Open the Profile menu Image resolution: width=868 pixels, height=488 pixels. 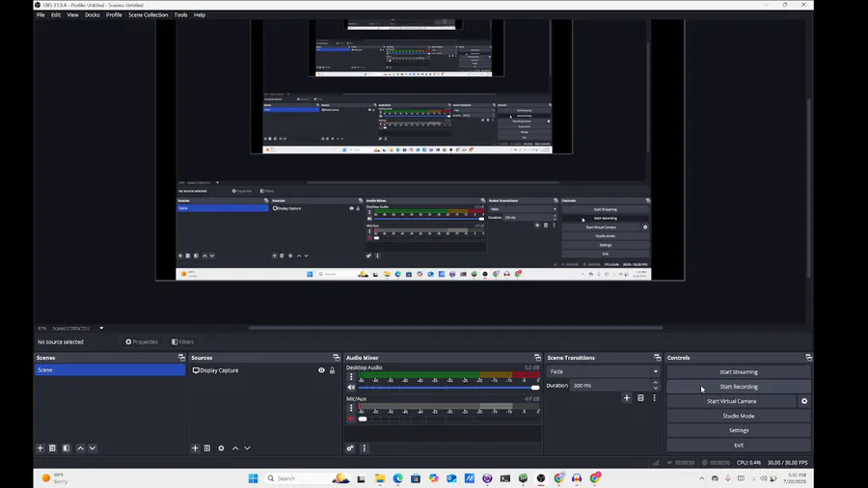click(x=114, y=14)
